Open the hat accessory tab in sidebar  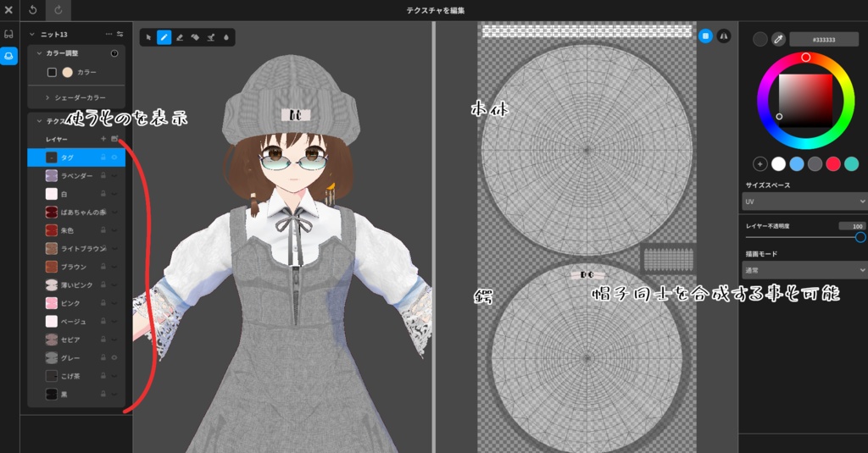point(8,56)
